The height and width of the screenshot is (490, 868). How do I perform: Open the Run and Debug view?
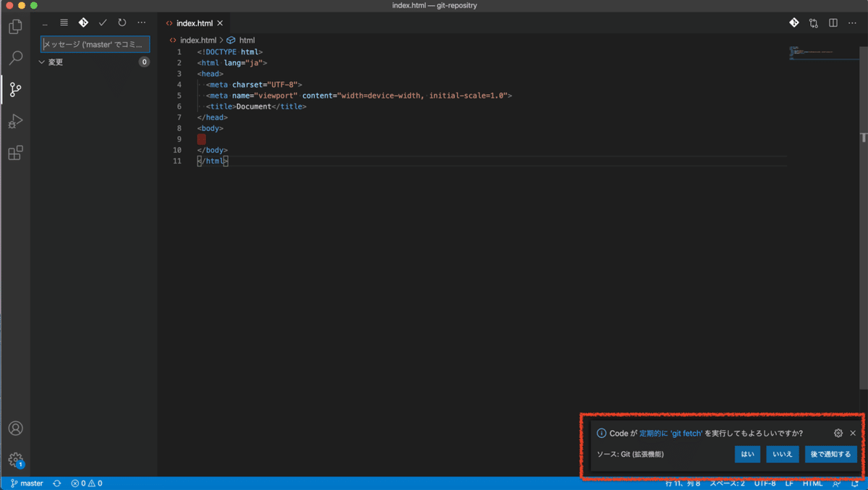pyautogui.click(x=15, y=122)
